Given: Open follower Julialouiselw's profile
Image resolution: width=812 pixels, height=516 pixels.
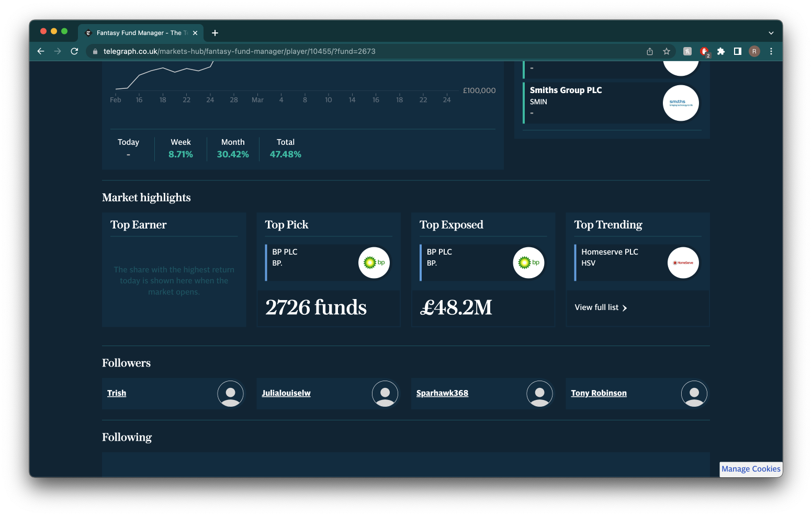Looking at the screenshot, I should coord(286,393).
